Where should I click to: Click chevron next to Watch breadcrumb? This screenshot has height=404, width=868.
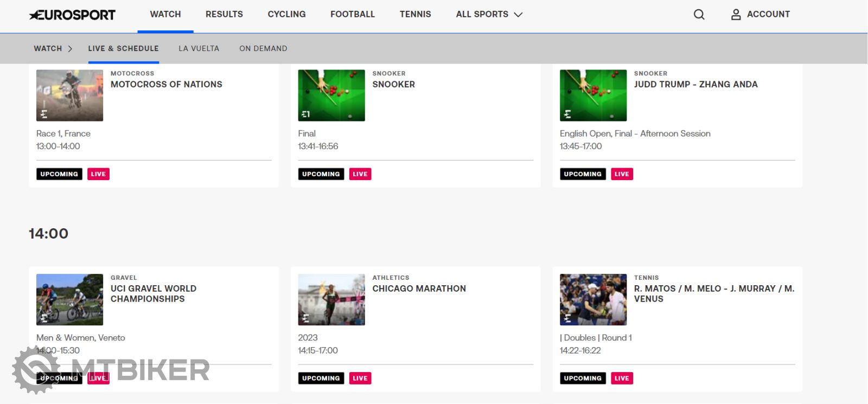pos(70,49)
